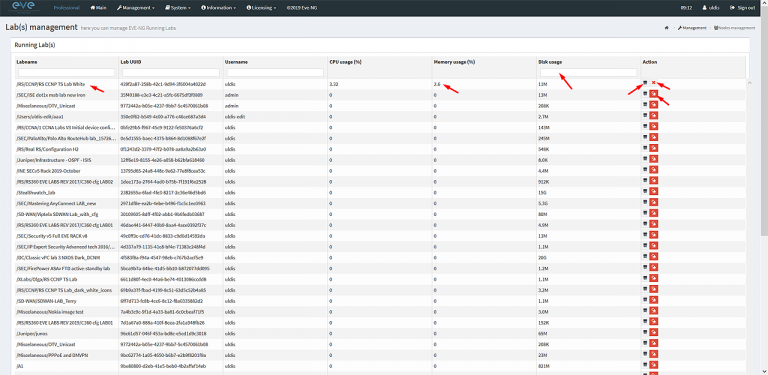Open the Licensing dropdown menu
The height and width of the screenshot is (375, 768).
(261, 8)
